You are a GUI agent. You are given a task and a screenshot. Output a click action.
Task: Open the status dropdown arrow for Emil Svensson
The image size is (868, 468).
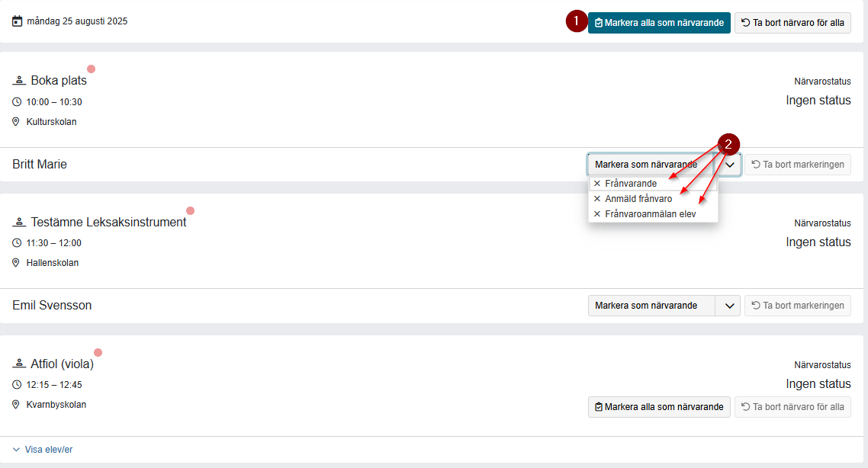coord(728,306)
